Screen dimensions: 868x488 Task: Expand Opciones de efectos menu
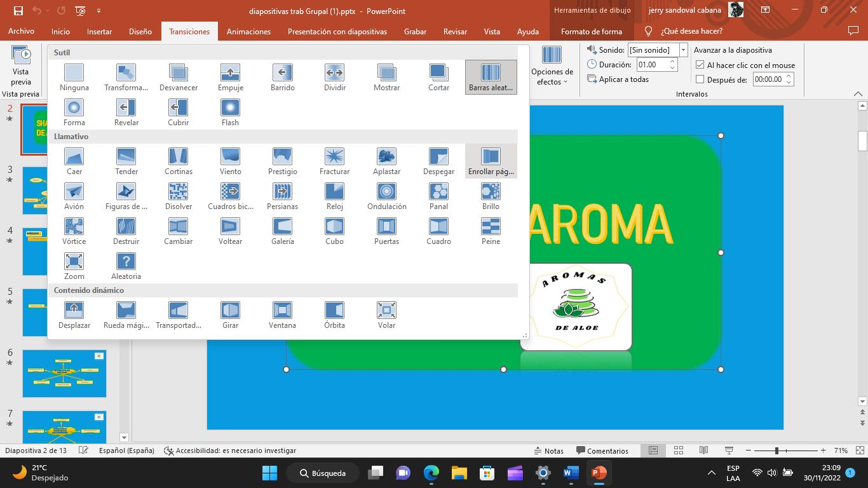[x=552, y=66]
